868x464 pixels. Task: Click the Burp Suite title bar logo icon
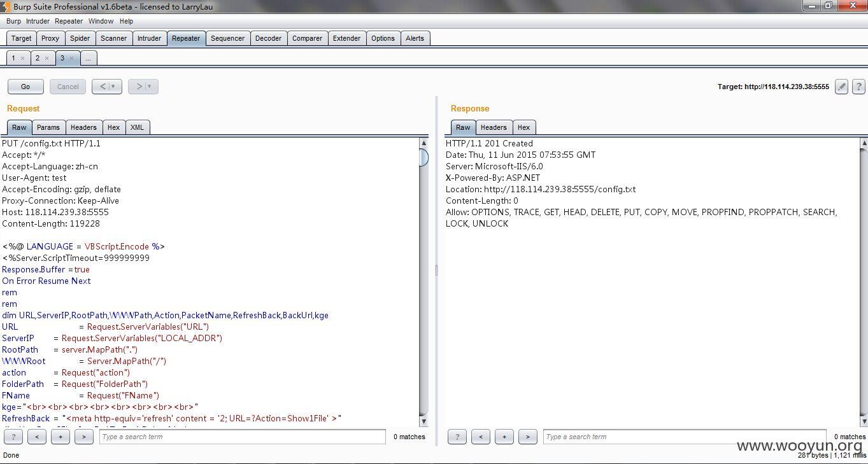[x=6, y=6]
